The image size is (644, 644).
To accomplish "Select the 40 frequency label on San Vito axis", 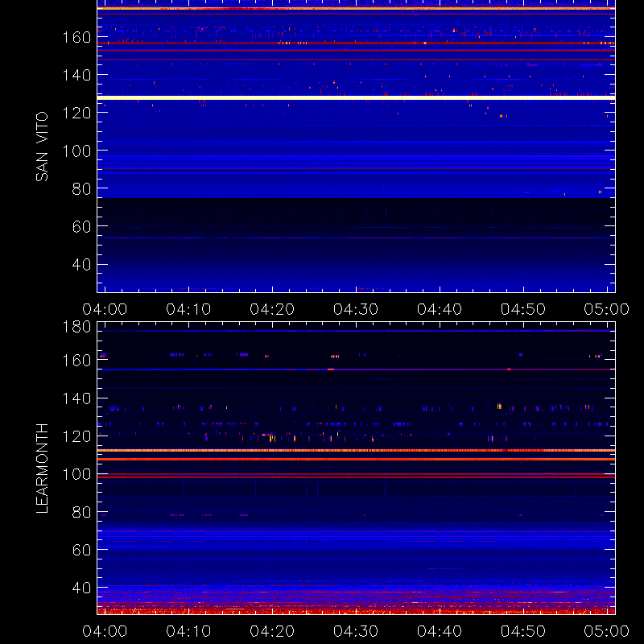I will pyautogui.click(x=81, y=264).
